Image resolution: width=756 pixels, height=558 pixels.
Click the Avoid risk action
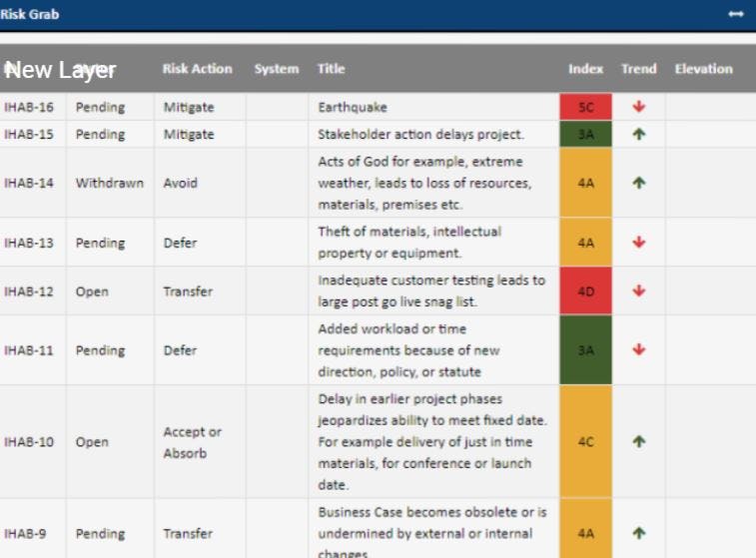pyautogui.click(x=181, y=183)
